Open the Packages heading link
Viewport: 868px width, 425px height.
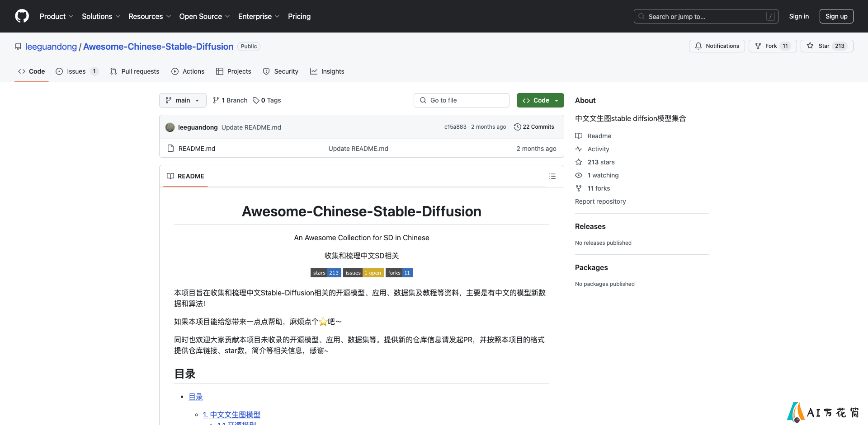point(591,267)
